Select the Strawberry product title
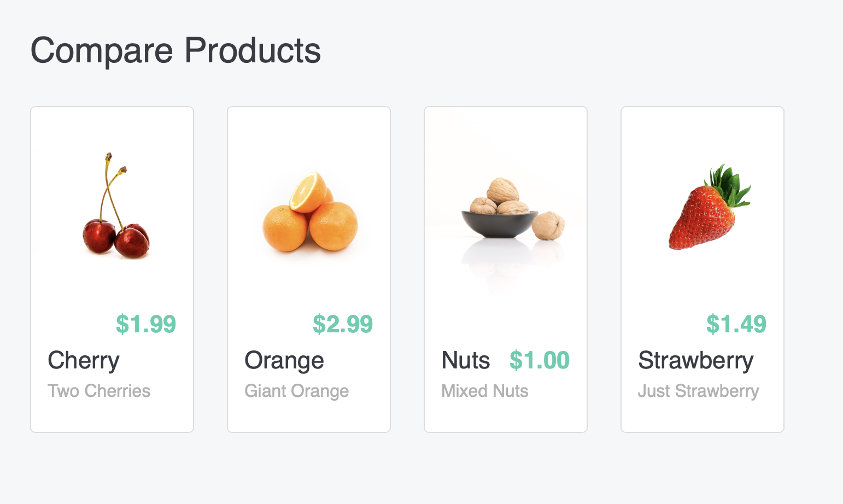 point(696,361)
